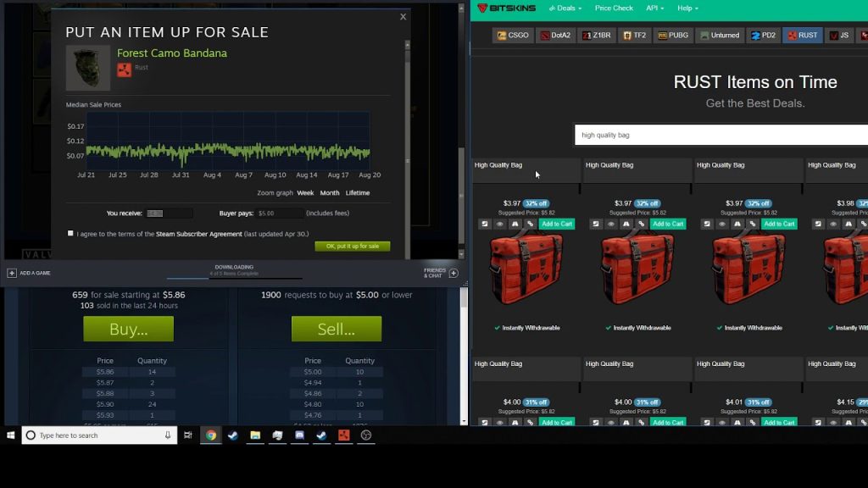Expand the Deals dropdown menu
The width and height of the screenshot is (868, 488).
[565, 8]
